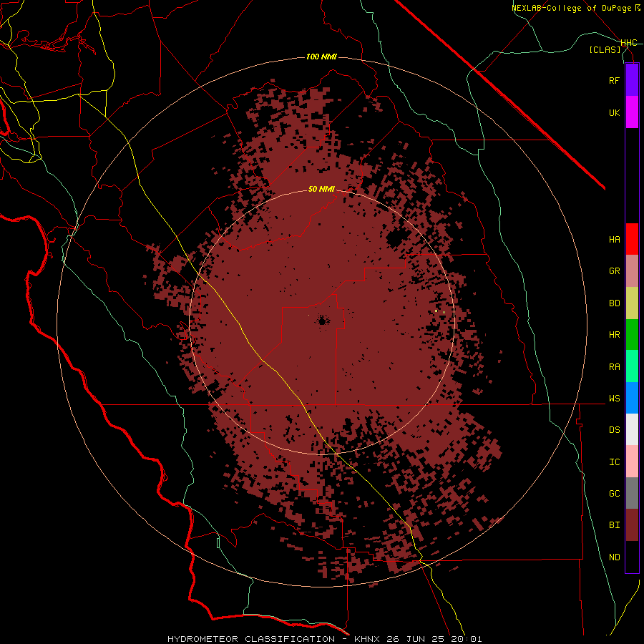Pick the HR green legend swatch
The image size is (644, 644).
coord(632,335)
